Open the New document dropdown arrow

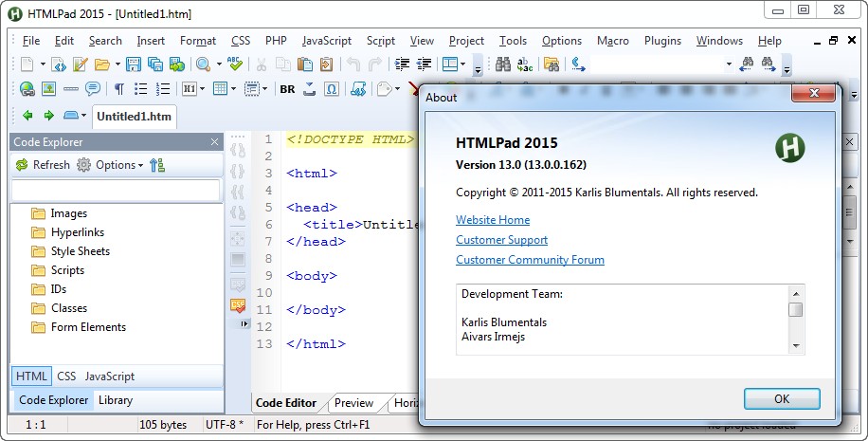(x=42, y=64)
